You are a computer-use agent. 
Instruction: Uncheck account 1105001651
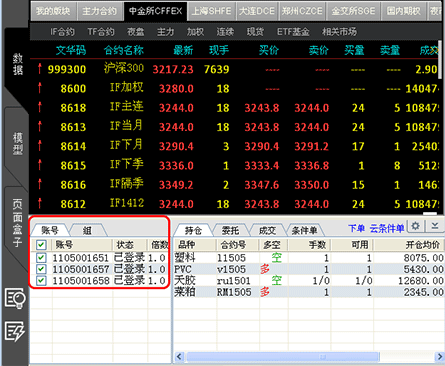point(41,258)
